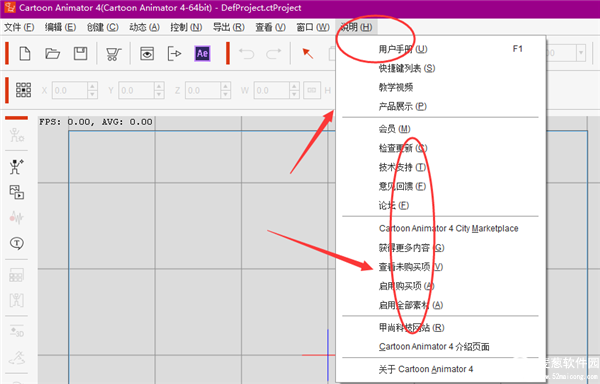Select the arrow pointer tool

[308, 54]
